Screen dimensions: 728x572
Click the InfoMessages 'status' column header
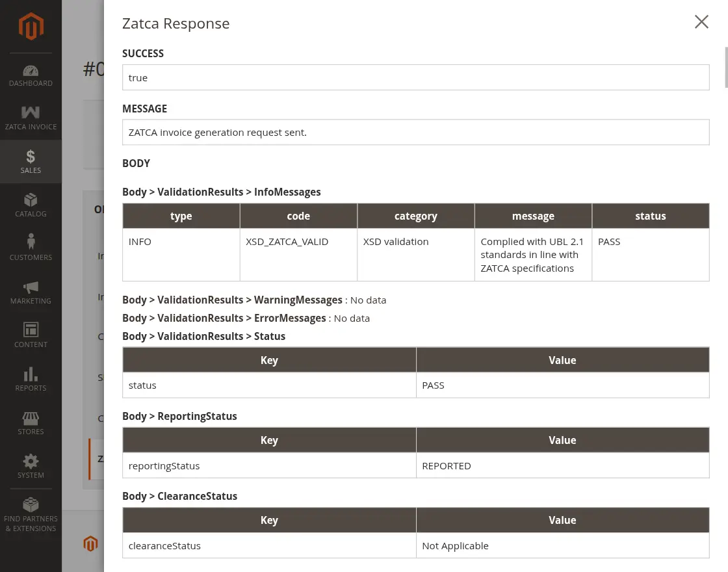tap(651, 216)
